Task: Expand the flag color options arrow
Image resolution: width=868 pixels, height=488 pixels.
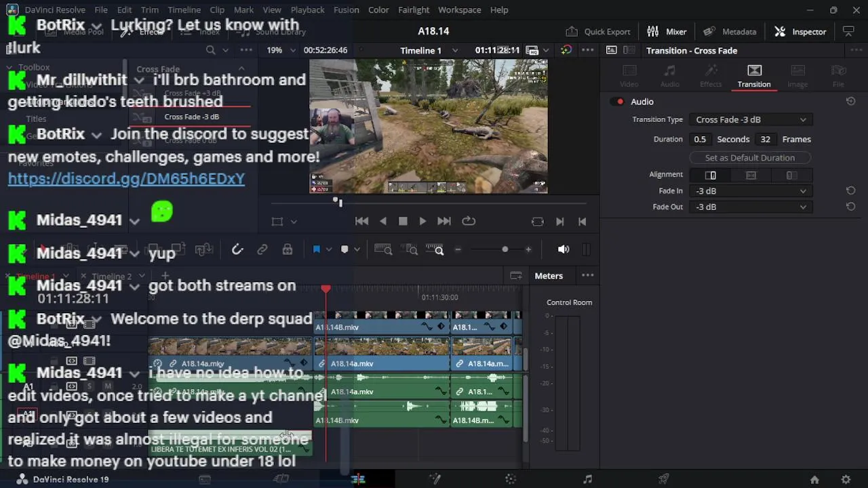Action: [329, 249]
